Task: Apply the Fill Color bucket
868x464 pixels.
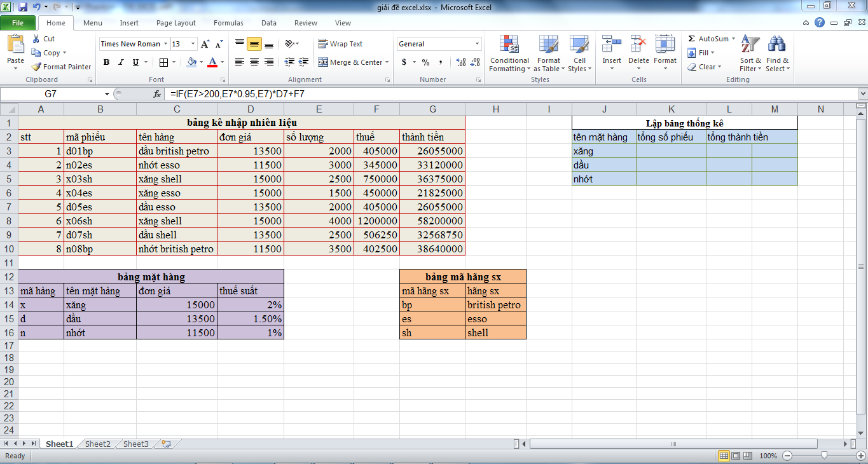Action: pyautogui.click(x=191, y=62)
